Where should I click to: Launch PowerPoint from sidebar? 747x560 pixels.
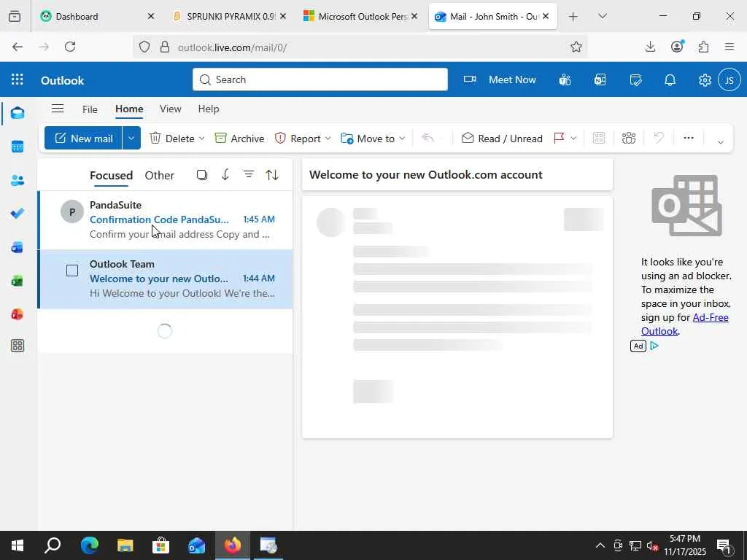(x=18, y=314)
